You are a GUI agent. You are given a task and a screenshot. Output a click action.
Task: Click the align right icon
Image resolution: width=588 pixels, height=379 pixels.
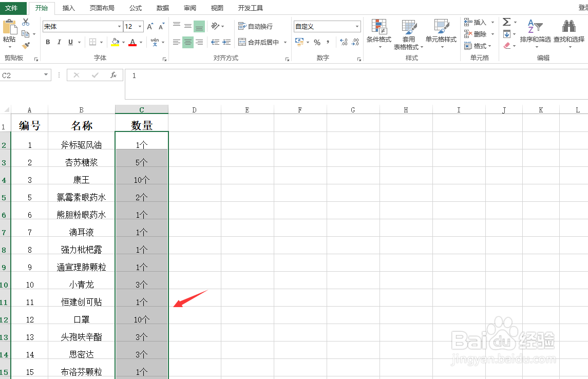click(199, 42)
